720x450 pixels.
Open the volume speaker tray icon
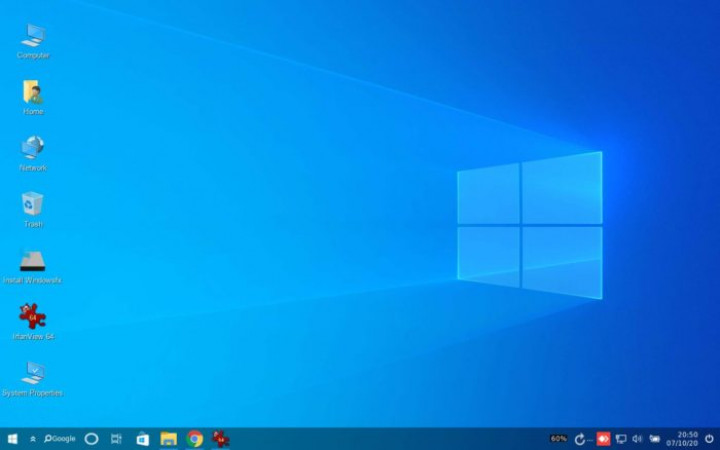point(637,439)
